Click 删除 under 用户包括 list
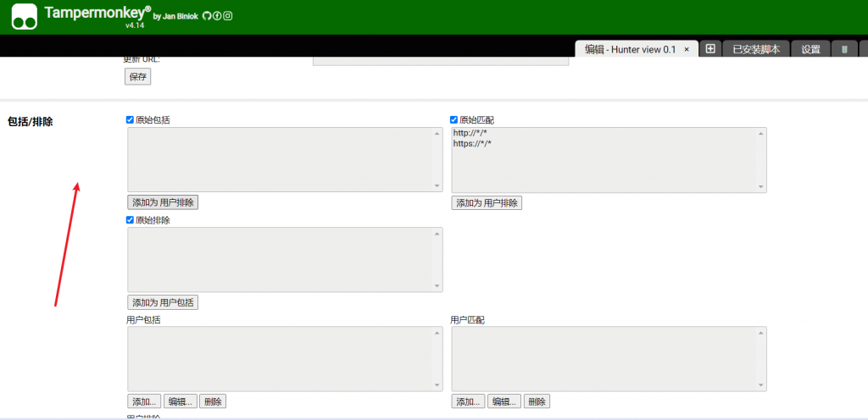 [x=213, y=401]
